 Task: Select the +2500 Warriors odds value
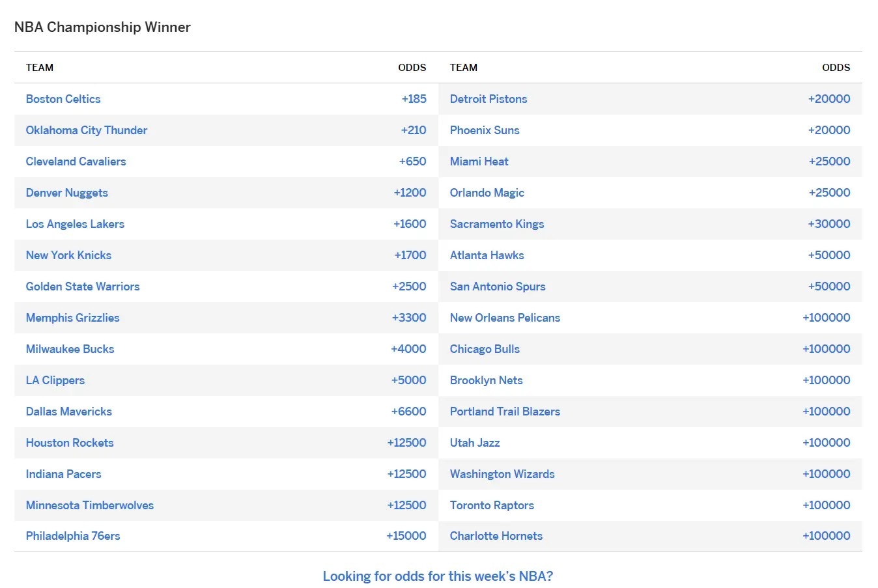click(x=410, y=287)
